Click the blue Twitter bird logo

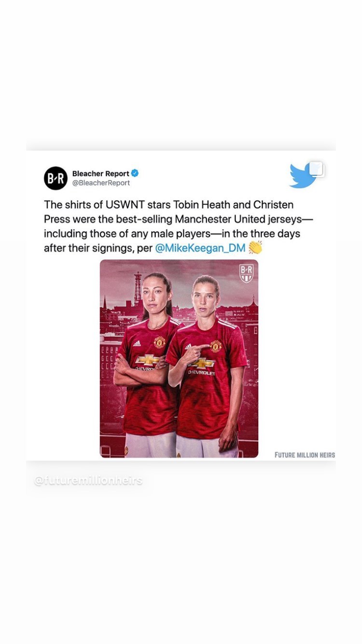point(302,177)
